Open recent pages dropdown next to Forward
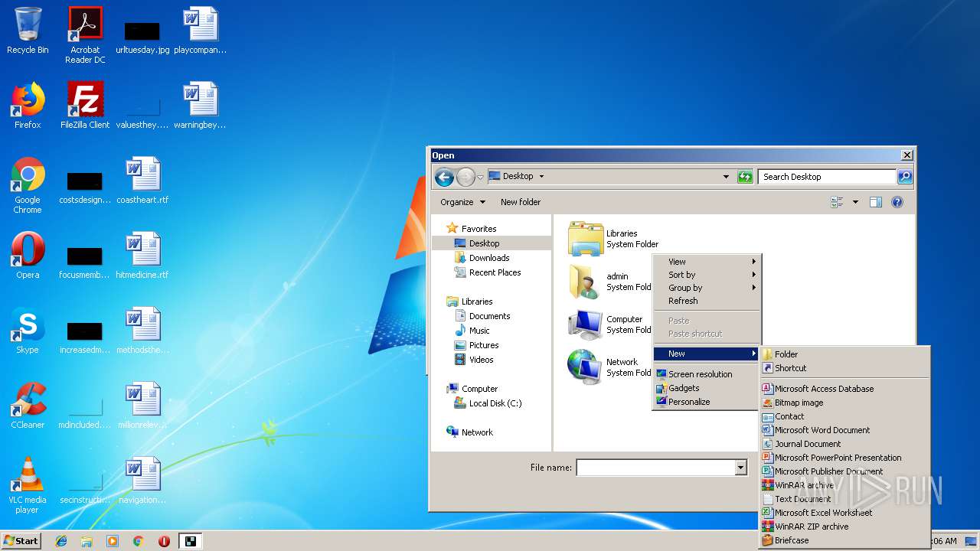Image resolution: width=980 pixels, height=551 pixels. click(x=480, y=178)
